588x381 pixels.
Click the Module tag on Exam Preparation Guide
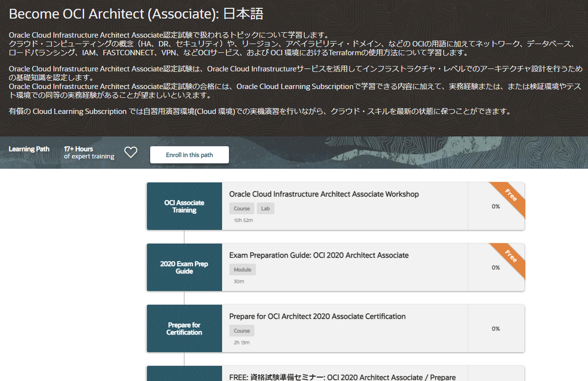click(x=242, y=269)
